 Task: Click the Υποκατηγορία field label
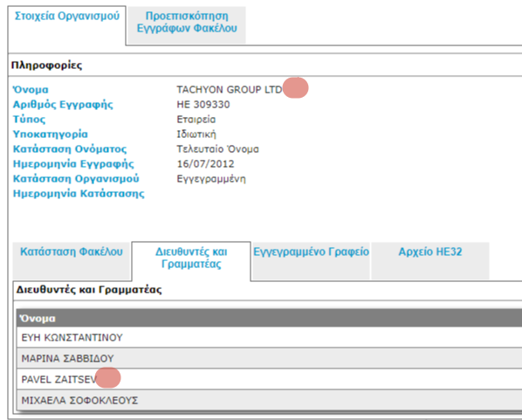pyautogui.click(x=51, y=134)
